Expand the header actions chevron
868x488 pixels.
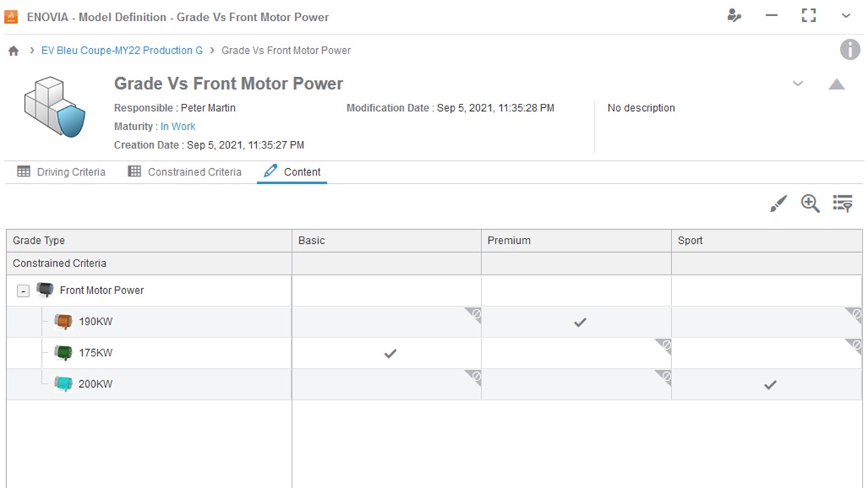click(797, 83)
